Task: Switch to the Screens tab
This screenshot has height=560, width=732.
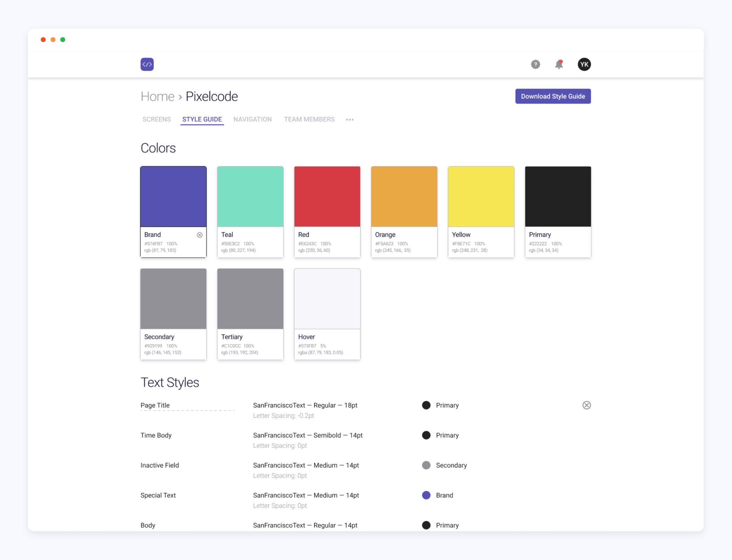Action: pos(157,119)
